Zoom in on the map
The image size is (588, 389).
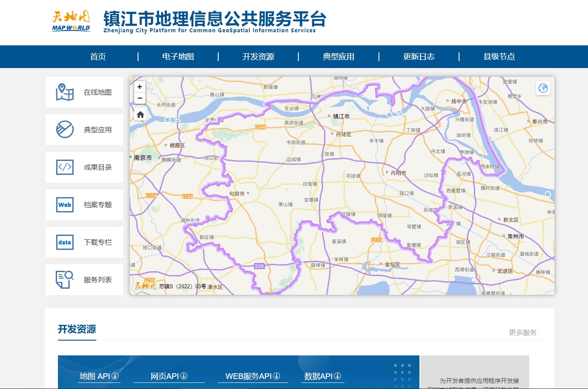140,87
